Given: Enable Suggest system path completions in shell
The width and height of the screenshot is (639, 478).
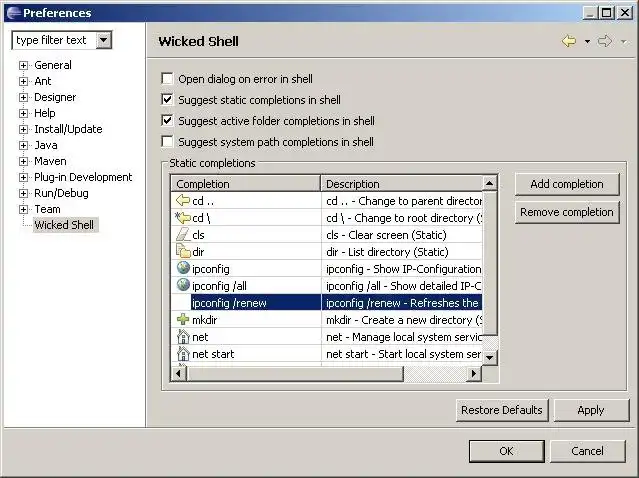Looking at the screenshot, I should (167, 141).
